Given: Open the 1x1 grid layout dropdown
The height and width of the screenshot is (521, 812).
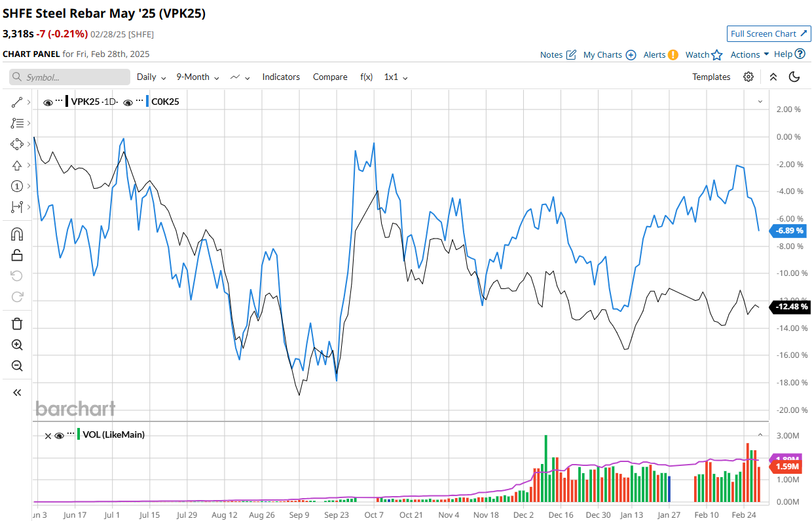Looking at the screenshot, I should [x=396, y=77].
